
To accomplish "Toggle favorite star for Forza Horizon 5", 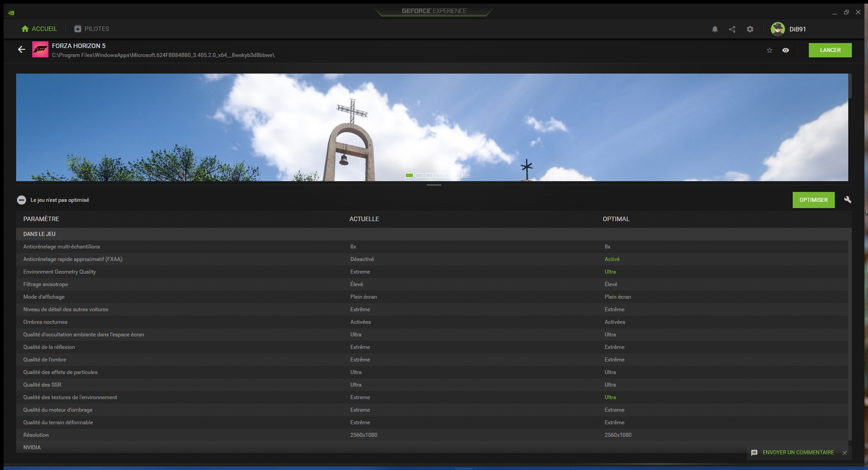I will coord(769,50).
